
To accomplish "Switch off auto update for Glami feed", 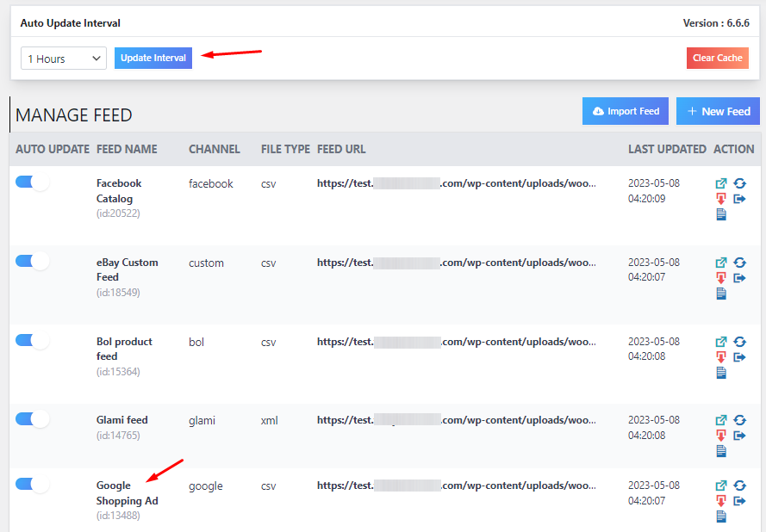I will (x=32, y=419).
